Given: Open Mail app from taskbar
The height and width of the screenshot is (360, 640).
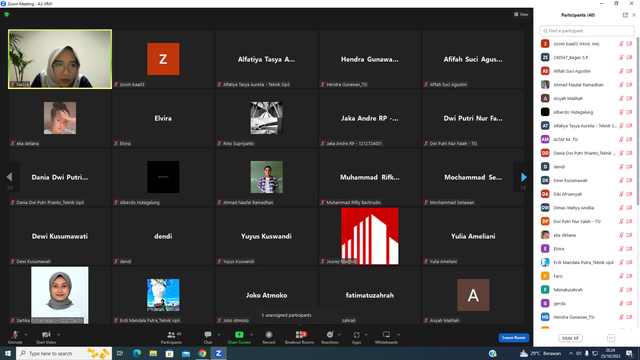Looking at the screenshot, I should 186,353.
